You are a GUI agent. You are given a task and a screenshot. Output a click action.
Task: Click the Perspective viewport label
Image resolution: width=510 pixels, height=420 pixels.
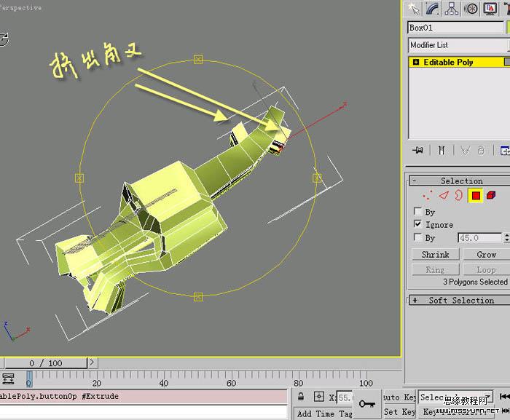click(21, 7)
